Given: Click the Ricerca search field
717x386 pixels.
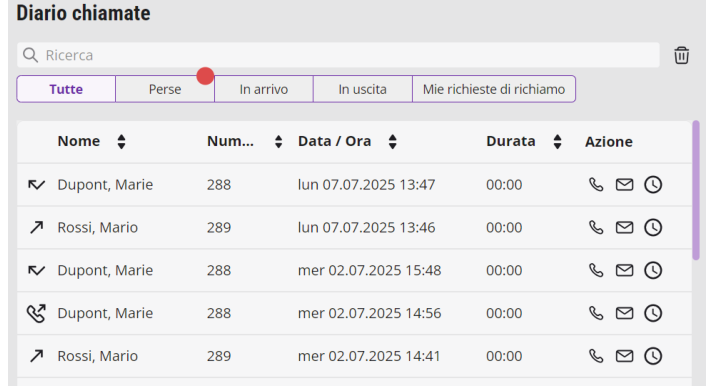Looking at the screenshot, I should pyautogui.click(x=338, y=55).
